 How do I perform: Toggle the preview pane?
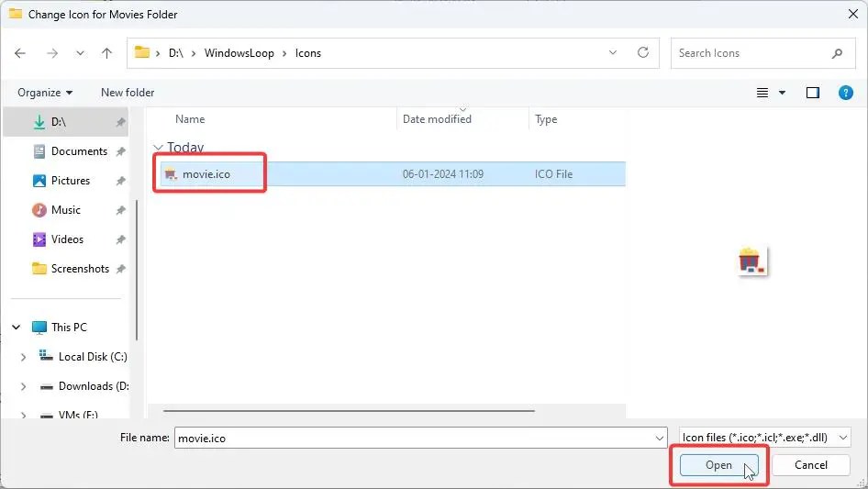click(813, 93)
